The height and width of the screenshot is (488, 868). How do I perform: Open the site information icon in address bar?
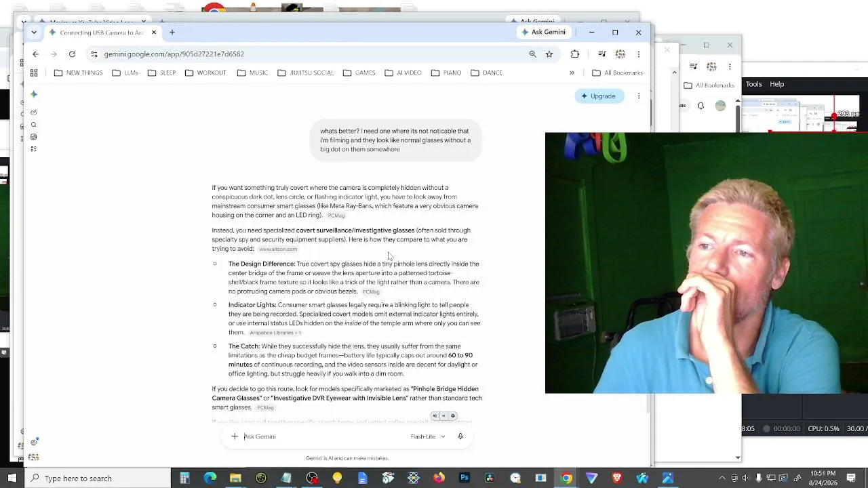click(x=94, y=54)
